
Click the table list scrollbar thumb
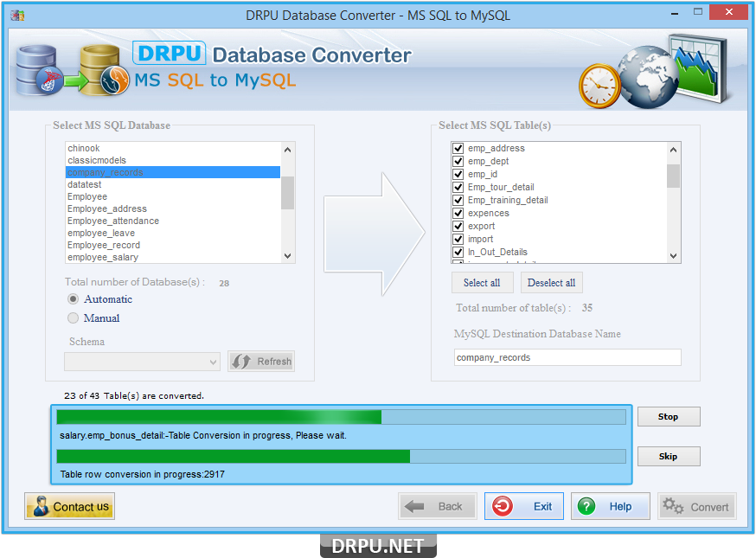coord(674,176)
